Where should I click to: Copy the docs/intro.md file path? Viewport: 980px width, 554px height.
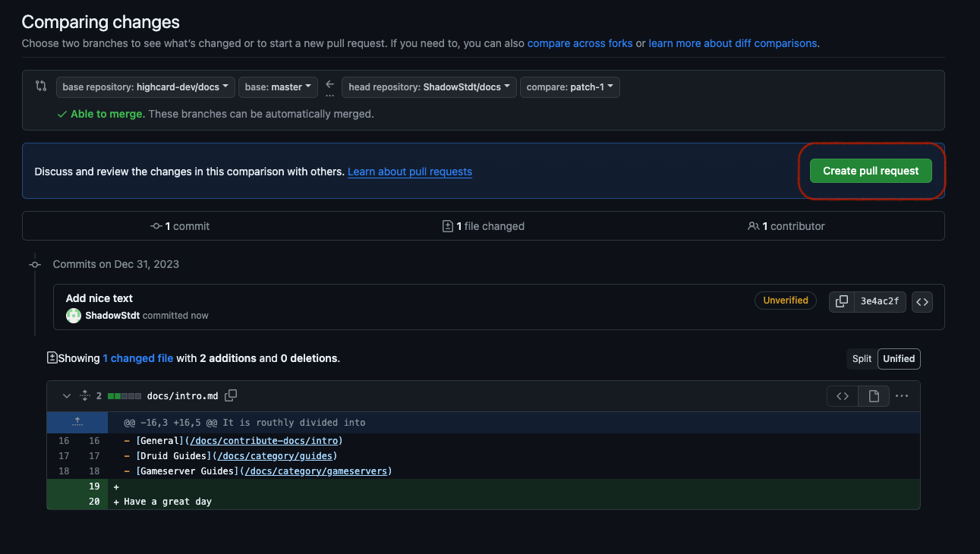(231, 395)
